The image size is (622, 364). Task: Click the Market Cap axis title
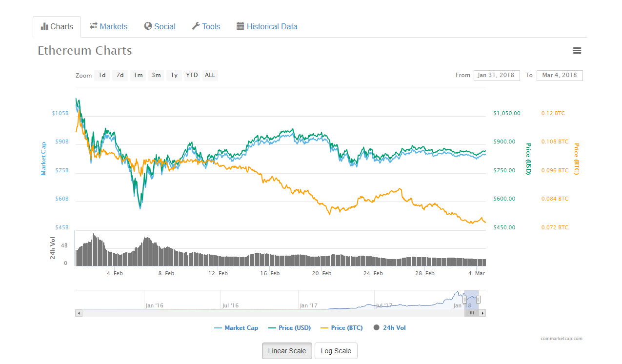(x=43, y=159)
